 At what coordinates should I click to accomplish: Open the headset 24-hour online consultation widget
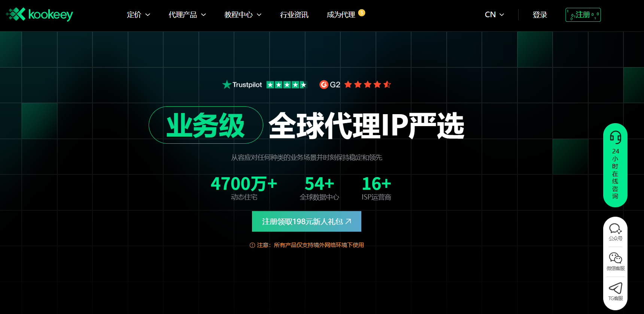click(615, 165)
